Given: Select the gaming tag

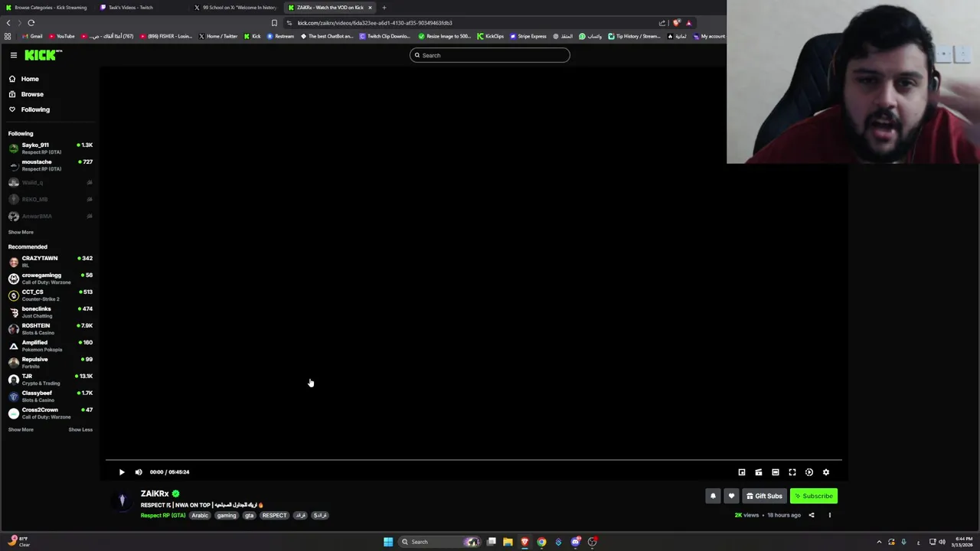Looking at the screenshot, I should pyautogui.click(x=227, y=515).
